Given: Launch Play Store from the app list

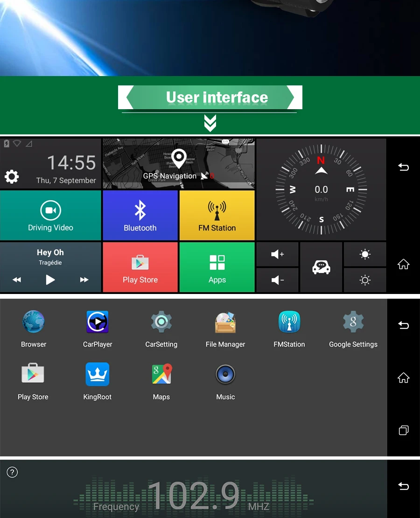Looking at the screenshot, I should pyautogui.click(x=33, y=382).
